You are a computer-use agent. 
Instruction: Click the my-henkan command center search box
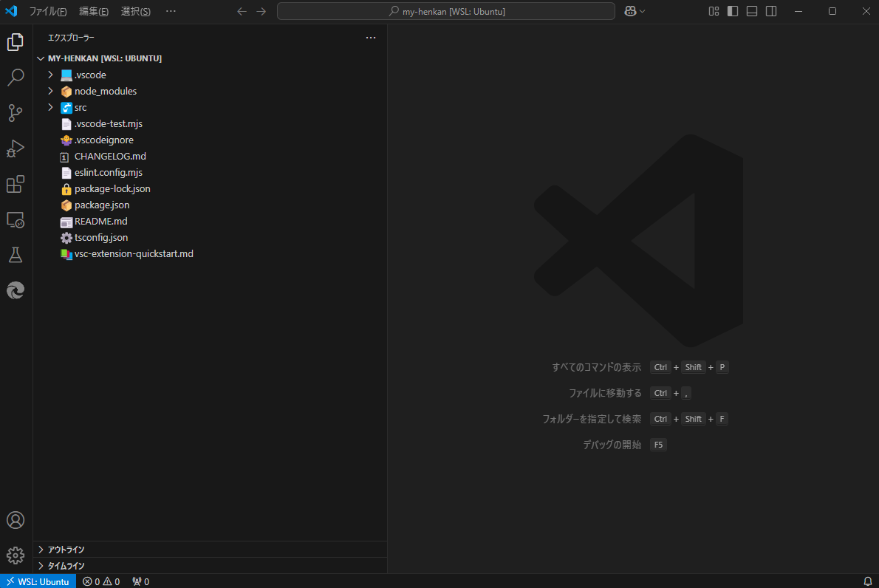(446, 11)
